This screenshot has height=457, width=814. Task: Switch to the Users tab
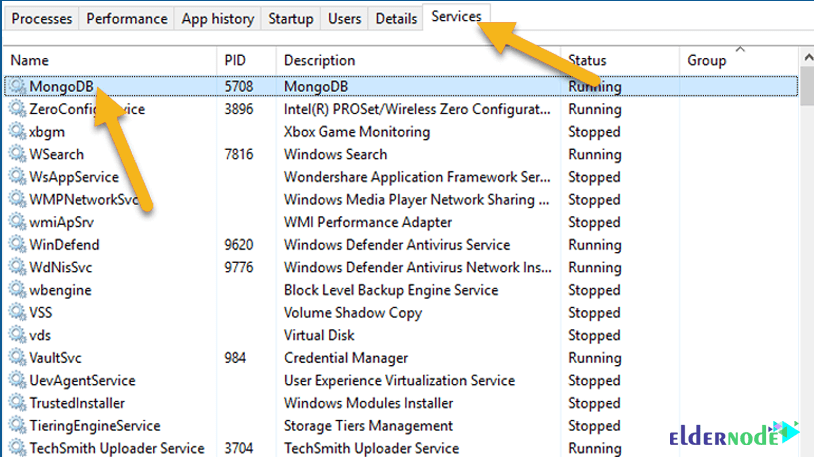[x=344, y=19]
